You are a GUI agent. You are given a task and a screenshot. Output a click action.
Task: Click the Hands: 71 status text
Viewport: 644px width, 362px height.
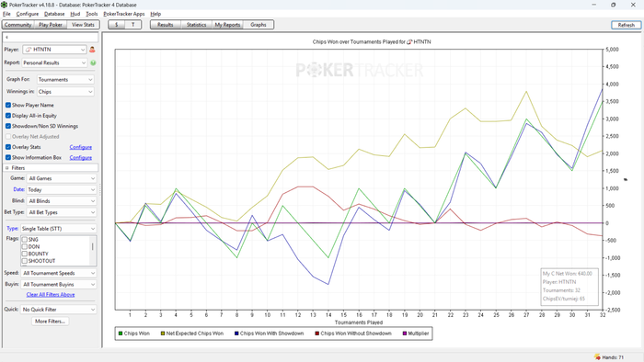click(613, 357)
